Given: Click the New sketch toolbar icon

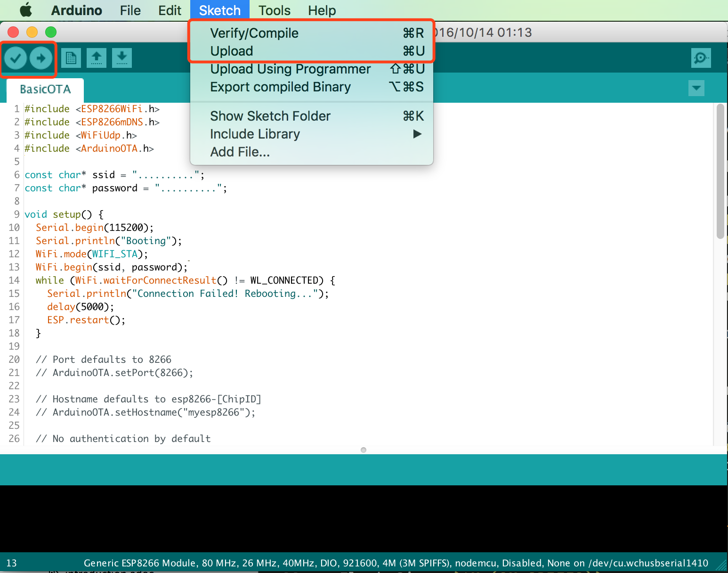Looking at the screenshot, I should (71, 58).
